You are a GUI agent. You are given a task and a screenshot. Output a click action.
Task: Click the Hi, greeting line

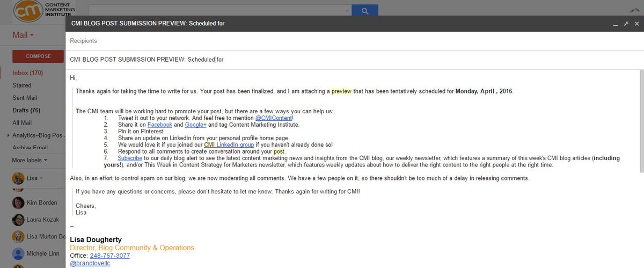pos(74,78)
